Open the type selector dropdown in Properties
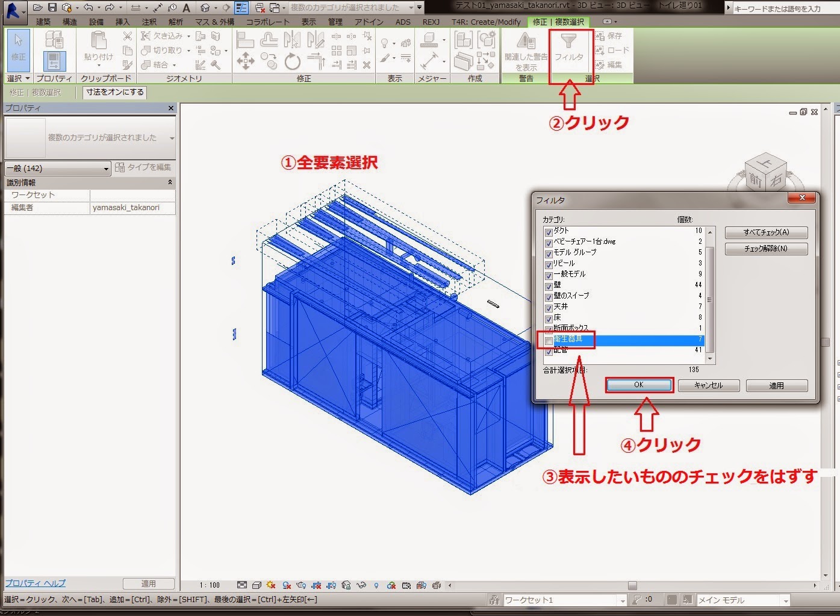 [172, 138]
